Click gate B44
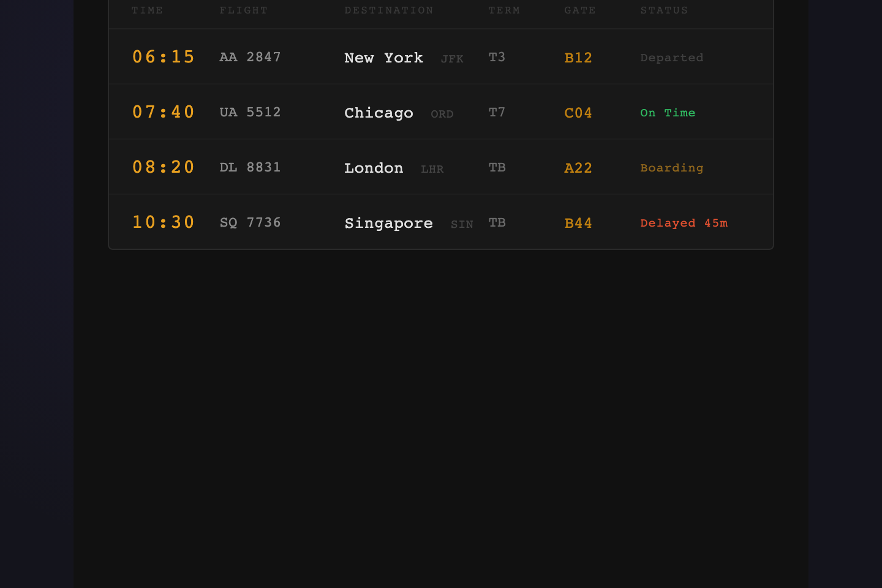 (x=578, y=223)
